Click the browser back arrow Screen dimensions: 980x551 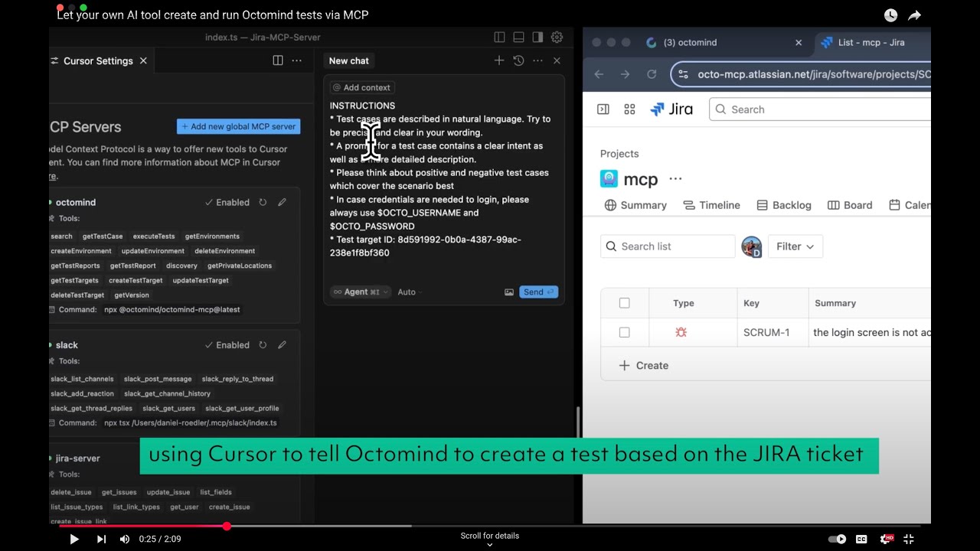pos(599,74)
